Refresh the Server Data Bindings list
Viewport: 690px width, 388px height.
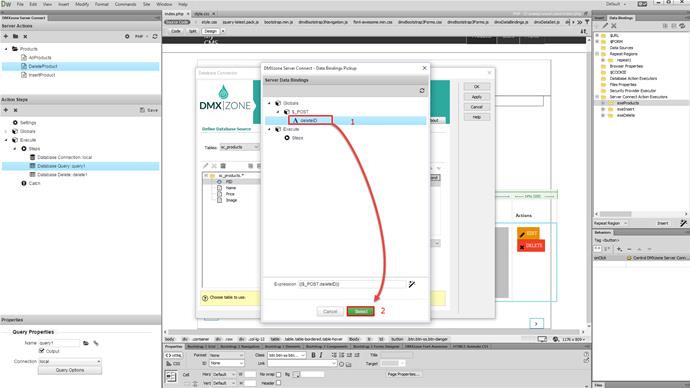click(422, 91)
